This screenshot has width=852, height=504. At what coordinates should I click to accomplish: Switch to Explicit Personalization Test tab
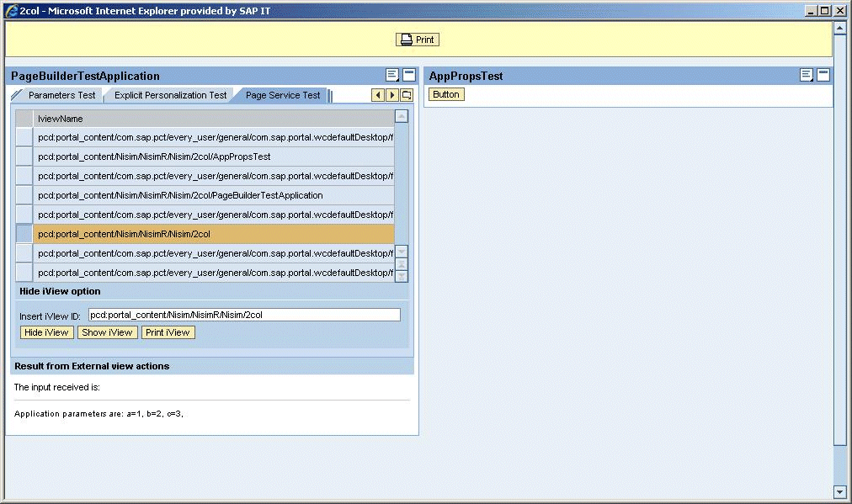point(170,96)
